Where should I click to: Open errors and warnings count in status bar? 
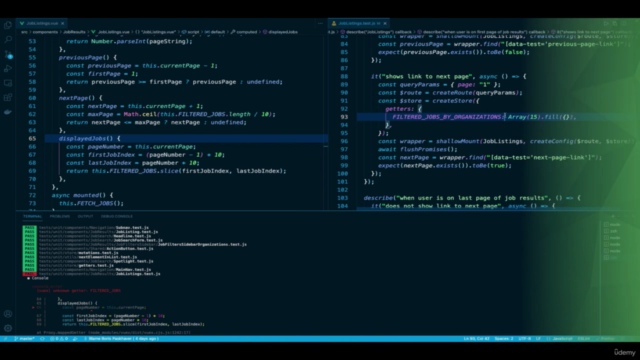(59, 339)
